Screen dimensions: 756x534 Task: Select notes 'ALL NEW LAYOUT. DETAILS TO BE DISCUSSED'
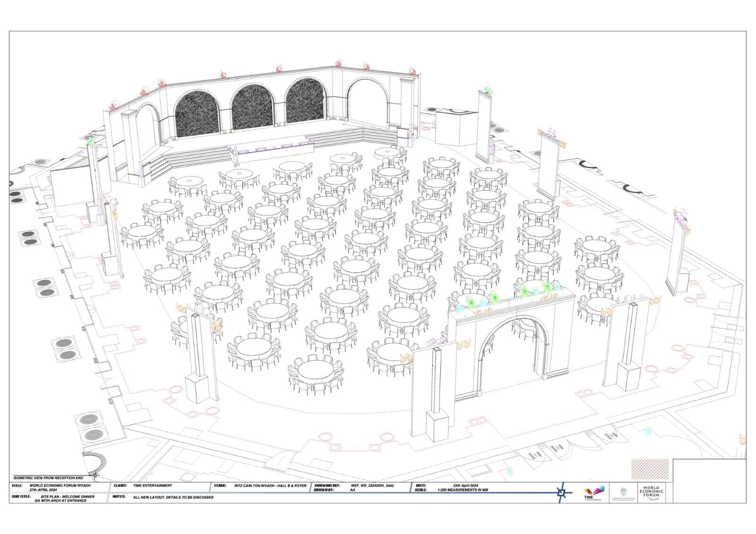click(173, 497)
